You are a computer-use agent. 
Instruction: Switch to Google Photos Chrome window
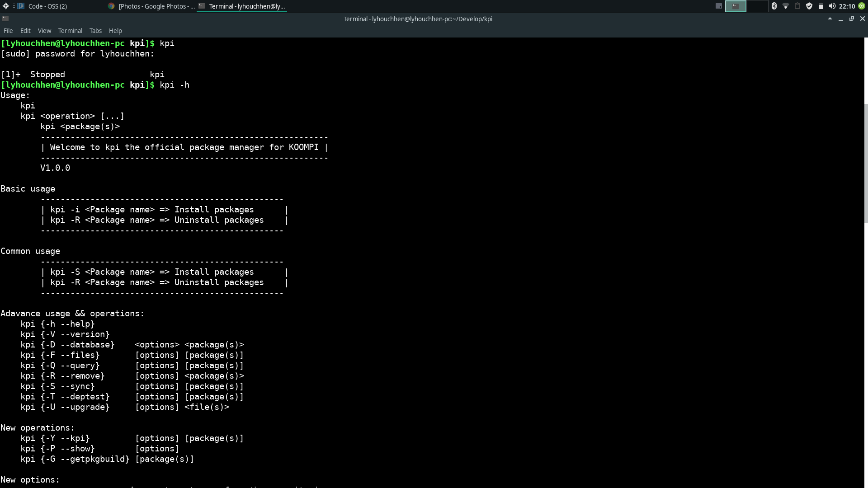[151, 6]
